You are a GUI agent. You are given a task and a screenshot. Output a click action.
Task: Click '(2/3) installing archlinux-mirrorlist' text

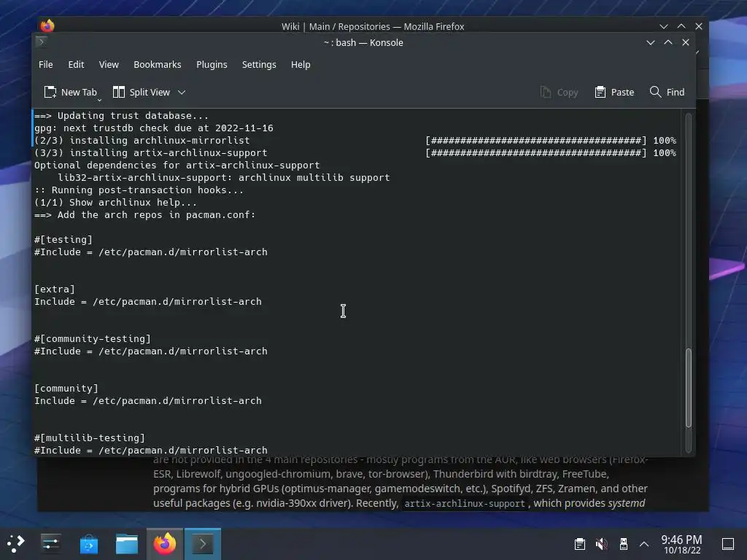142,141
